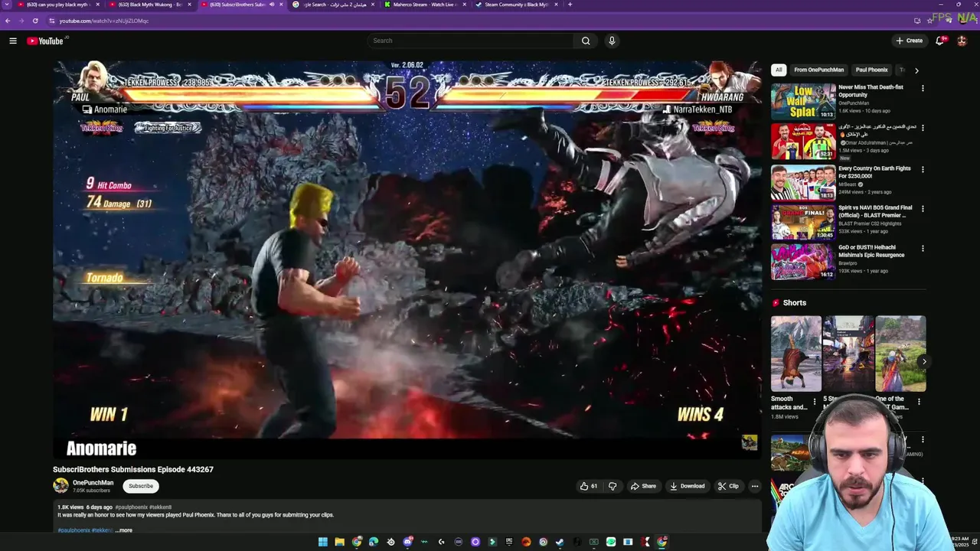Open the Create menu
Screen dimensions: 980x551
click(909, 41)
